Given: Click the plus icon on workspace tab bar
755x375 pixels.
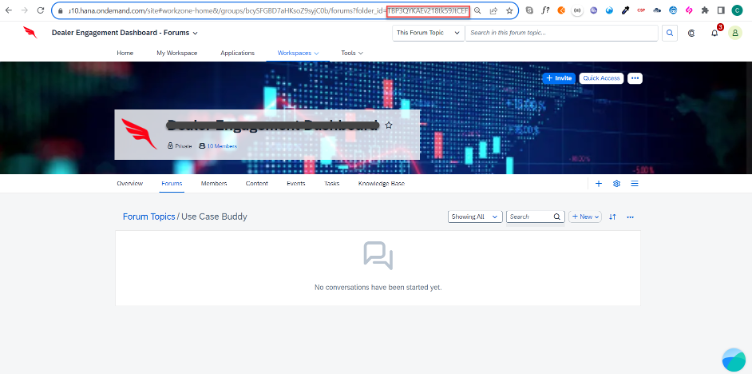Looking at the screenshot, I should pos(599,183).
